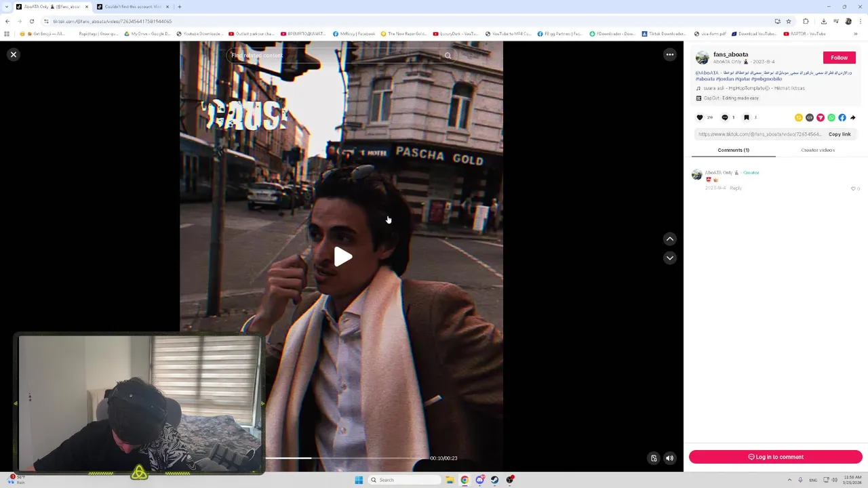The height and width of the screenshot is (488, 868).
Task: Go to next video with down chevron
Action: tap(670, 258)
